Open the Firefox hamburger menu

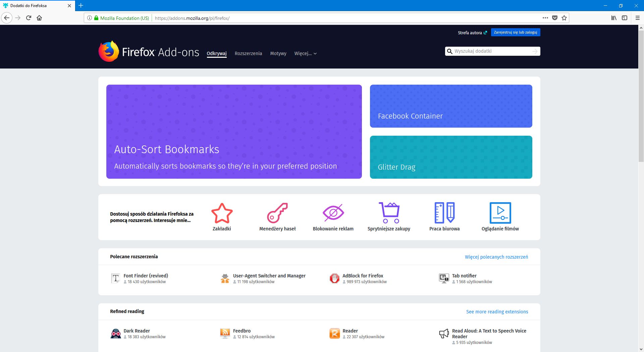coord(637,18)
